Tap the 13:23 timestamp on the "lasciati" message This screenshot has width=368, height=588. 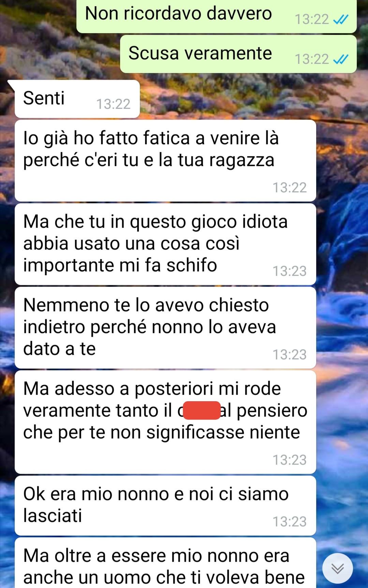pos(290,522)
